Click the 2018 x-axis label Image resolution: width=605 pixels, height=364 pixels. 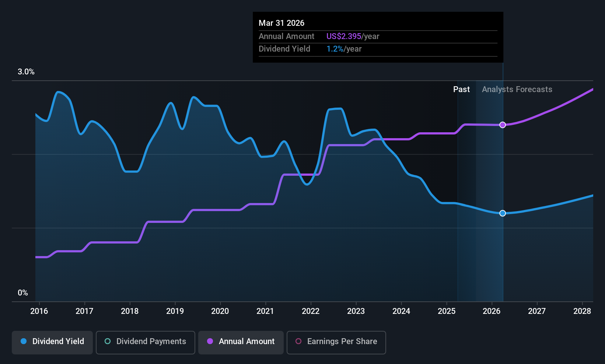[130, 311]
